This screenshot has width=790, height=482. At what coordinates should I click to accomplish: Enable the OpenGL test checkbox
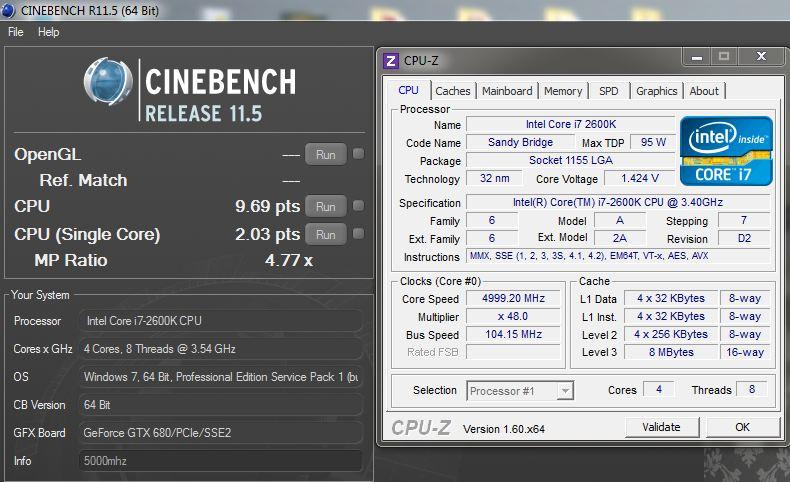click(x=358, y=154)
